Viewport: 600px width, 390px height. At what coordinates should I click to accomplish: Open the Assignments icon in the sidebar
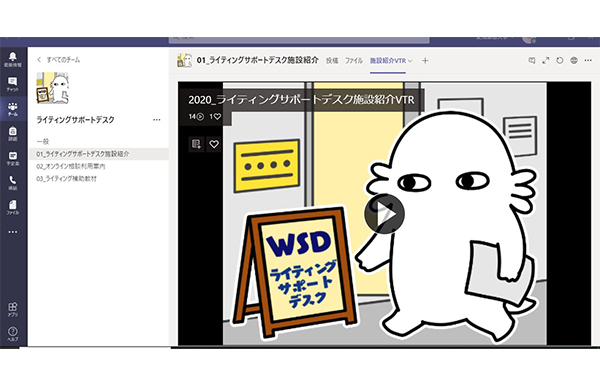pos(13,134)
